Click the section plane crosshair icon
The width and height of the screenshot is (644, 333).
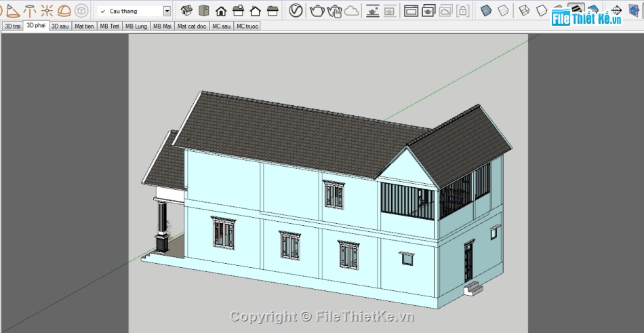point(616,10)
